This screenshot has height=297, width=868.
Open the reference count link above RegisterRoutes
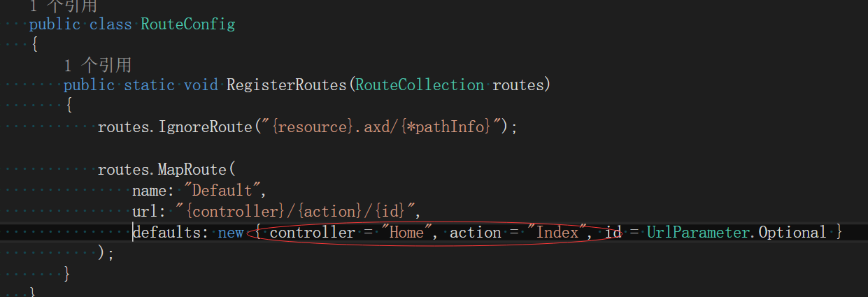click(x=97, y=65)
